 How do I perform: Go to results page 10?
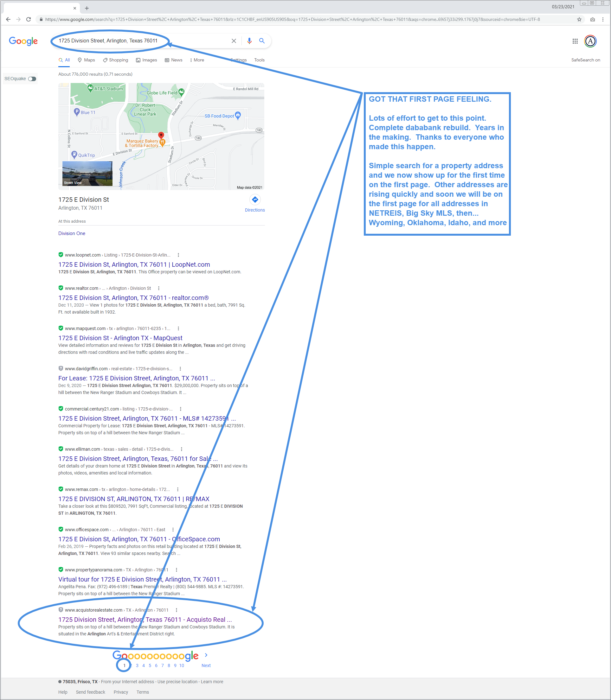181,665
